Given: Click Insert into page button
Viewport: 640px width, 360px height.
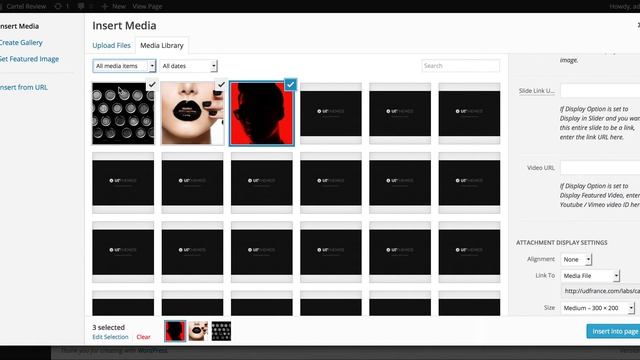Looking at the screenshot, I should [x=613, y=331].
